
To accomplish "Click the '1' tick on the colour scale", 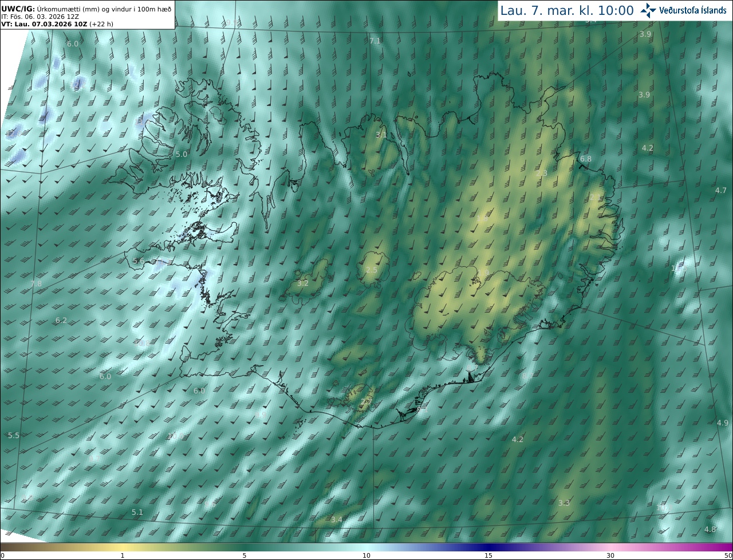I will (123, 555).
